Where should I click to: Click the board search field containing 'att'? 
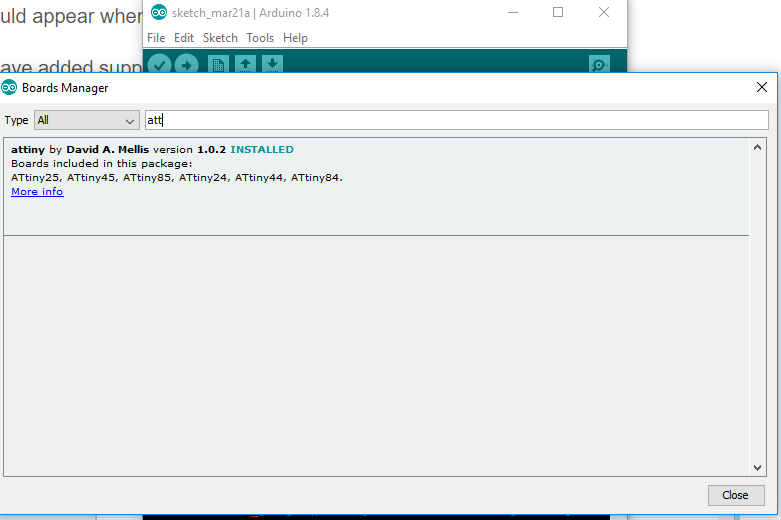pyautogui.click(x=457, y=120)
